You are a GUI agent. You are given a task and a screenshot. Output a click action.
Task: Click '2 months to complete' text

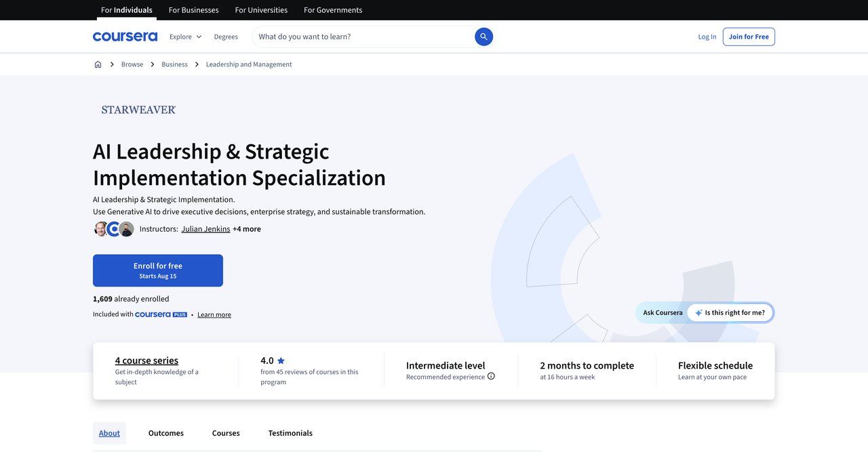(587, 365)
